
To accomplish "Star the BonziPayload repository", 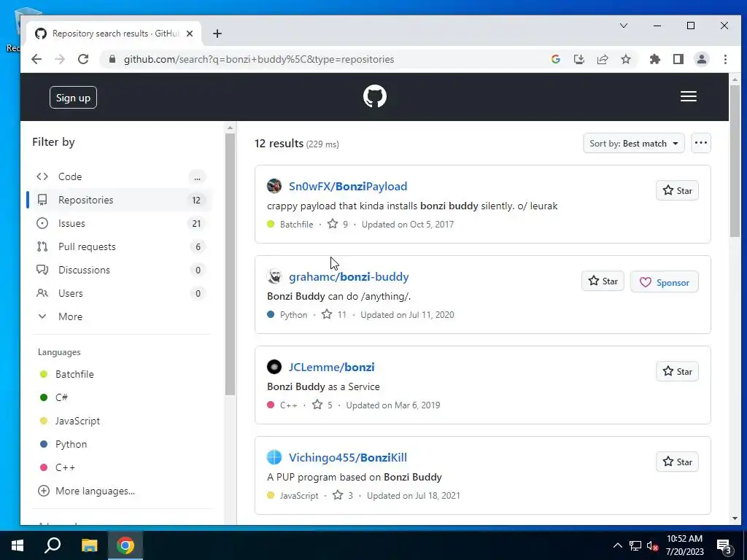I will pos(677,190).
